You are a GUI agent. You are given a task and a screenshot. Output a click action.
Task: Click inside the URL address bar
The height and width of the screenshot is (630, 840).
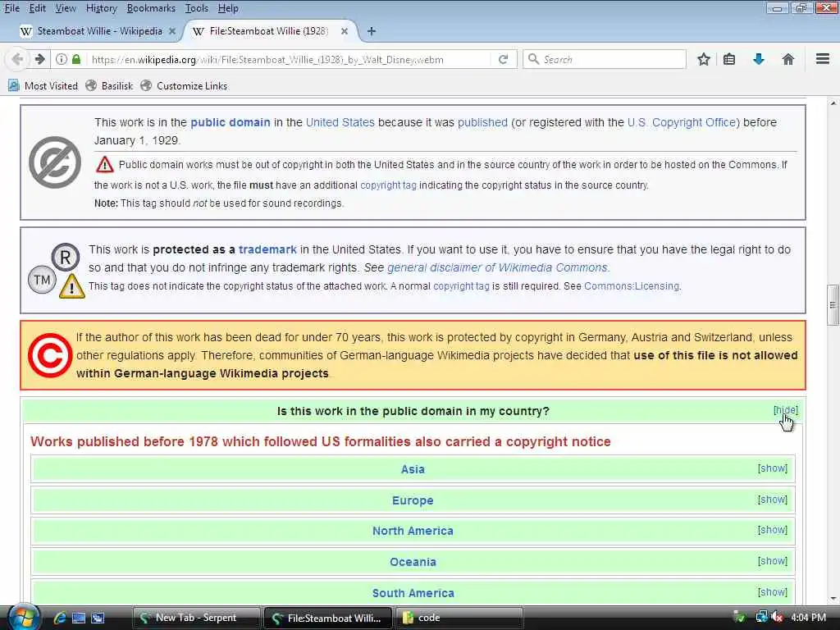click(x=290, y=59)
